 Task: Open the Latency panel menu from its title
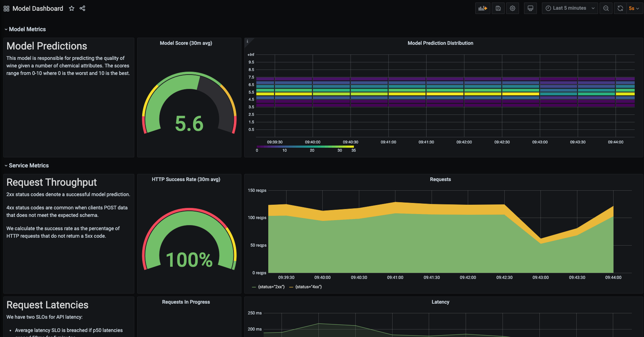coord(441,302)
